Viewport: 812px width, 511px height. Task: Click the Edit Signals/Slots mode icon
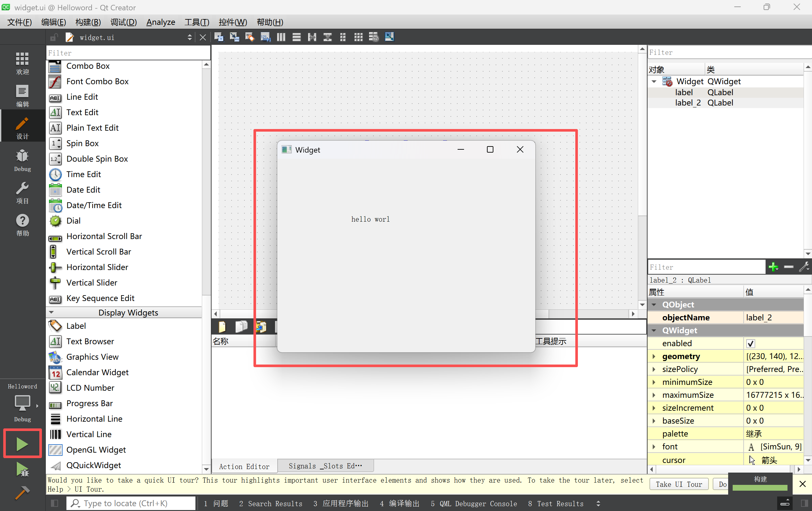(234, 37)
